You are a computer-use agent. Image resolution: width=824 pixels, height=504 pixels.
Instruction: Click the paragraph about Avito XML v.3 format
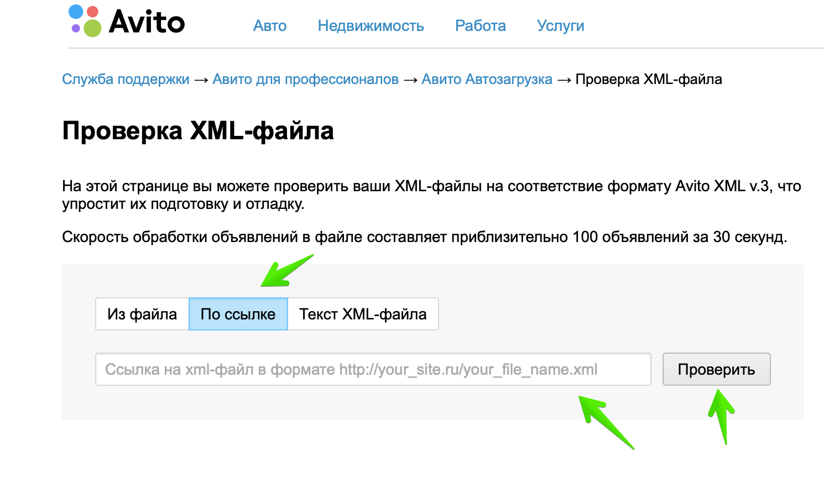pos(431,195)
